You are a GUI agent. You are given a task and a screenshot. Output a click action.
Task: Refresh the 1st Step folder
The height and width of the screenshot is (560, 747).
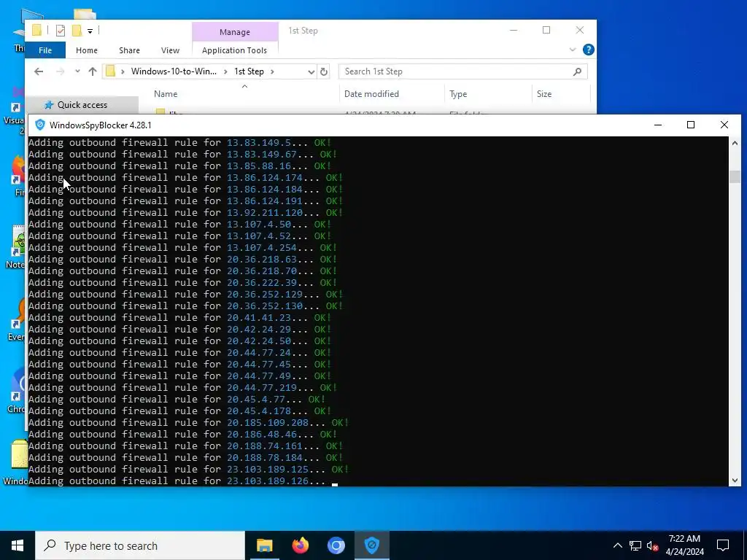click(x=324, y=71)
